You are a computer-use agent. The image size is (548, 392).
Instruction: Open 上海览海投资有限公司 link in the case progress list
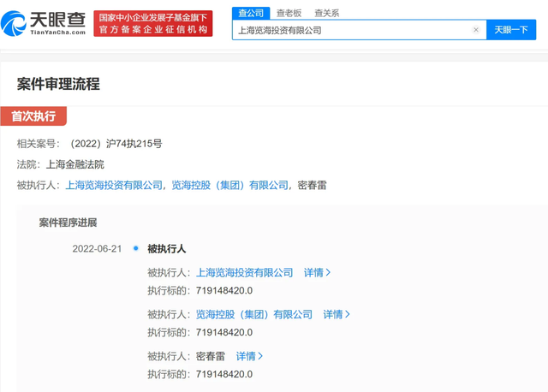point(244,273)
